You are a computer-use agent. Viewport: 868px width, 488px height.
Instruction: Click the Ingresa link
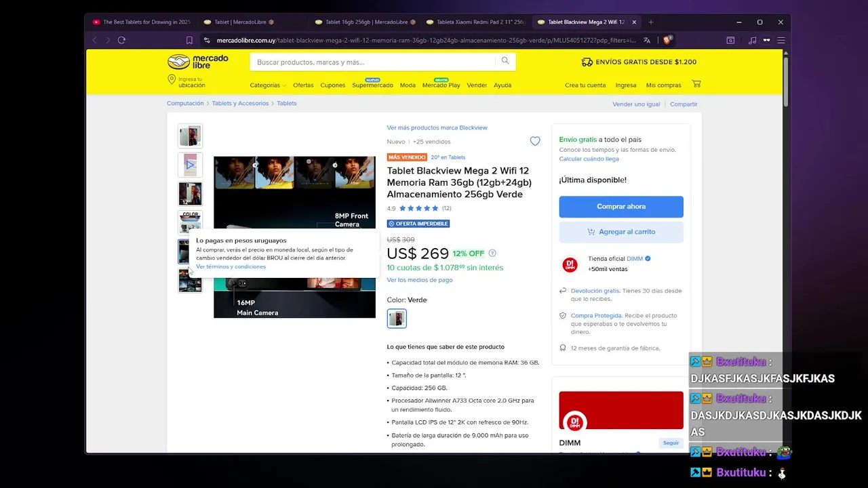626,85
